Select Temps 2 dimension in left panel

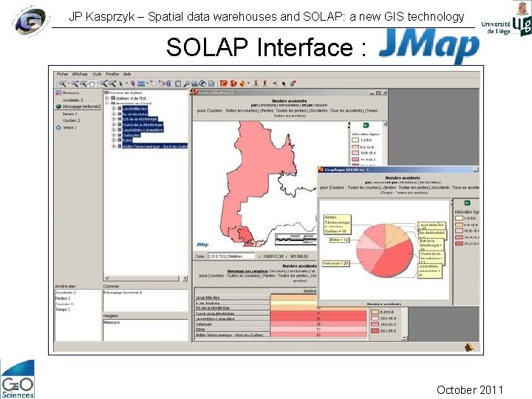(x=70, y=128)
